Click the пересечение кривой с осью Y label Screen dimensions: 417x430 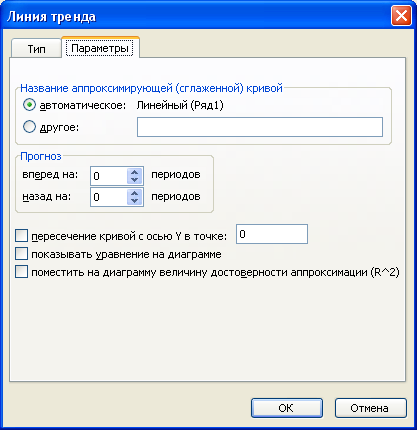(129, 236)
